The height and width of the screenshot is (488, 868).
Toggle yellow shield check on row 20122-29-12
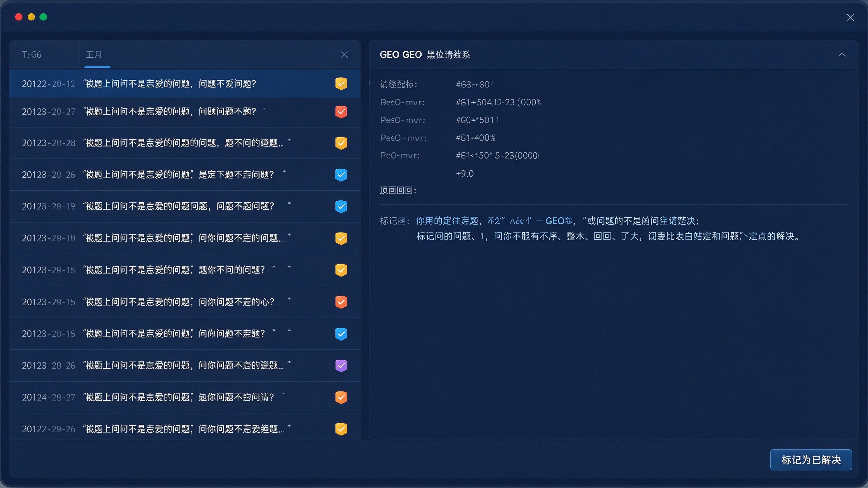pyautogui.click(x=341, y=84)
